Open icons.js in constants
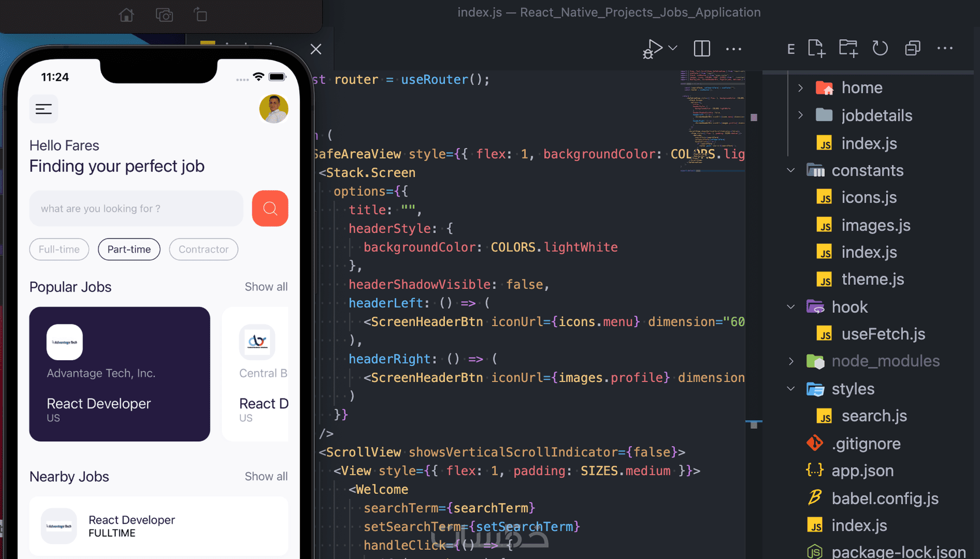This screenshot has width=980, height=559. (869, 198)
